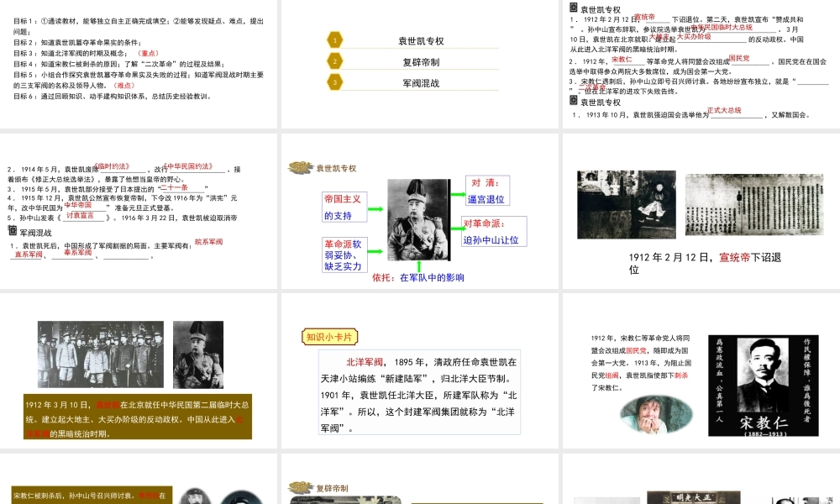Select the group photo of officers

(101, 354)
